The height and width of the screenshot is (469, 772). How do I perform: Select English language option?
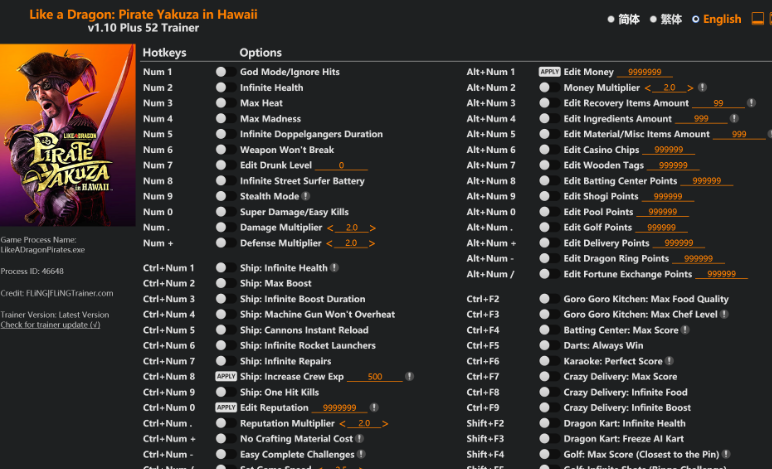coord(716,19)
